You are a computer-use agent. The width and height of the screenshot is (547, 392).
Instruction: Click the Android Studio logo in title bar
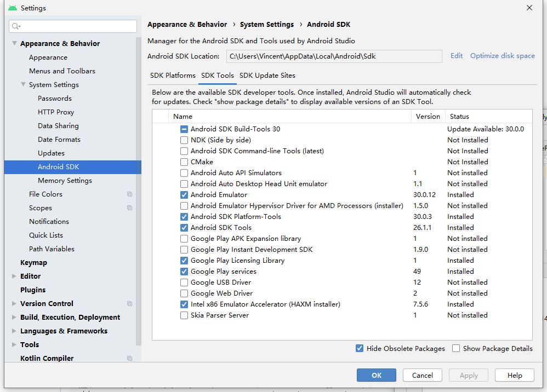tap(12, 8)
